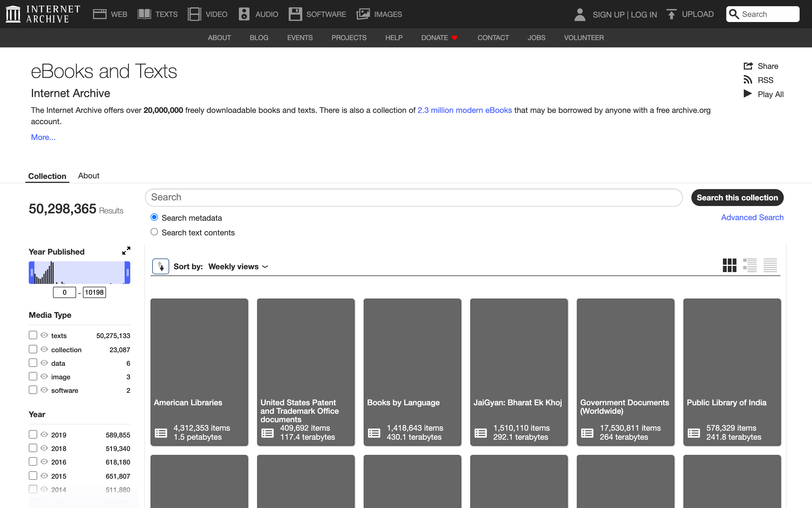The height and width of the screenshot is (508, 812).
Task: Open the JOBS menu item
Action: click(x=536, y=38)
